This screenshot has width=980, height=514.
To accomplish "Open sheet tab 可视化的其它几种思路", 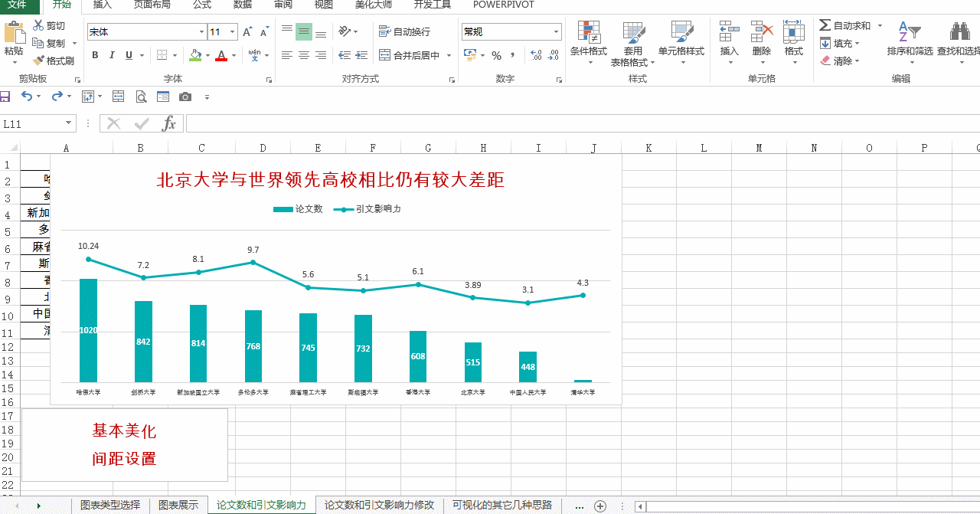I will point(502,506).
